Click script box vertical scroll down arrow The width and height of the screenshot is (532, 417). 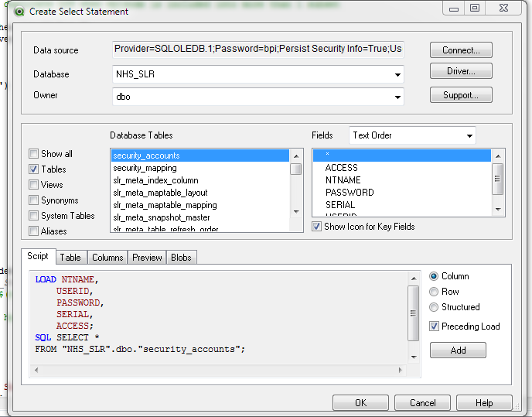tap(414, 357)
